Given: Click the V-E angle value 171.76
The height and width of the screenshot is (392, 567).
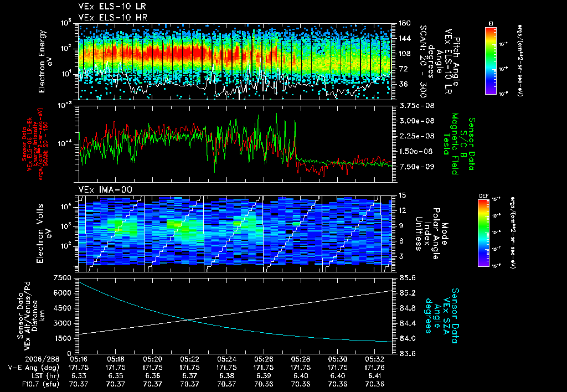Looking at the screenshot, I should 375,368.
